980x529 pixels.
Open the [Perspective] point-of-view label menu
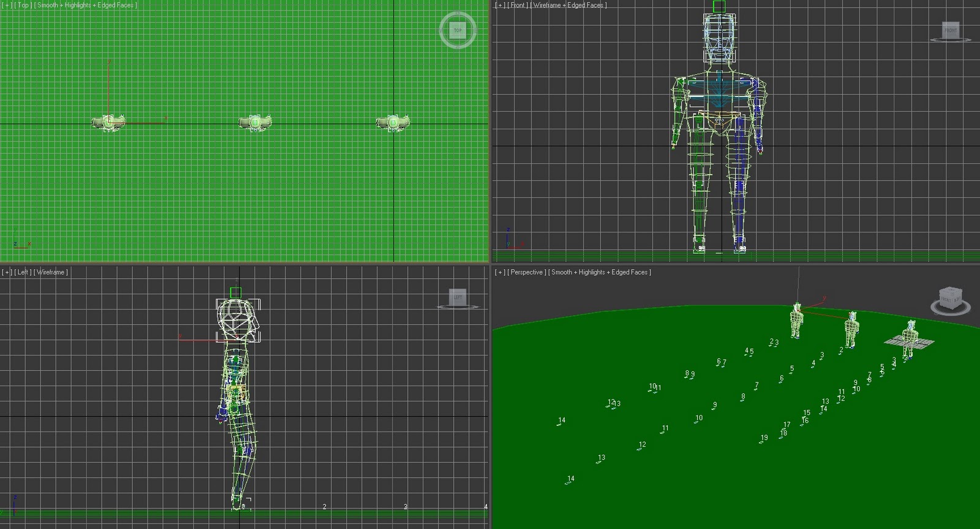527,272
